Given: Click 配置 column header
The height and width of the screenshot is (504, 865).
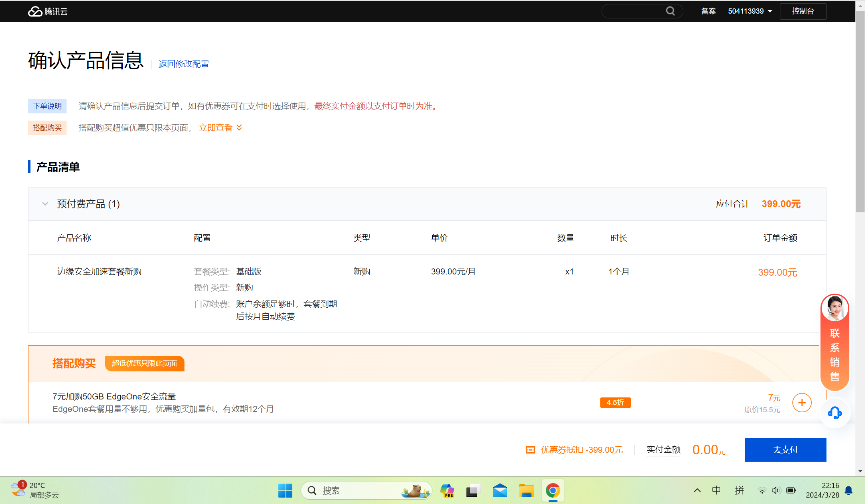Looking at the screenshot, I should [x=203, y=238].
